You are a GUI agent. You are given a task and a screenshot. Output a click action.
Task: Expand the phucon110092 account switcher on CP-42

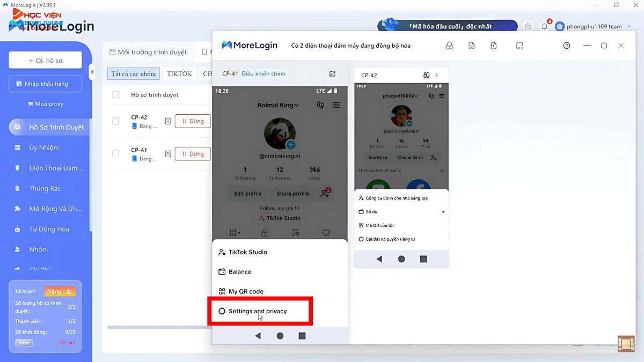point(400,96)
